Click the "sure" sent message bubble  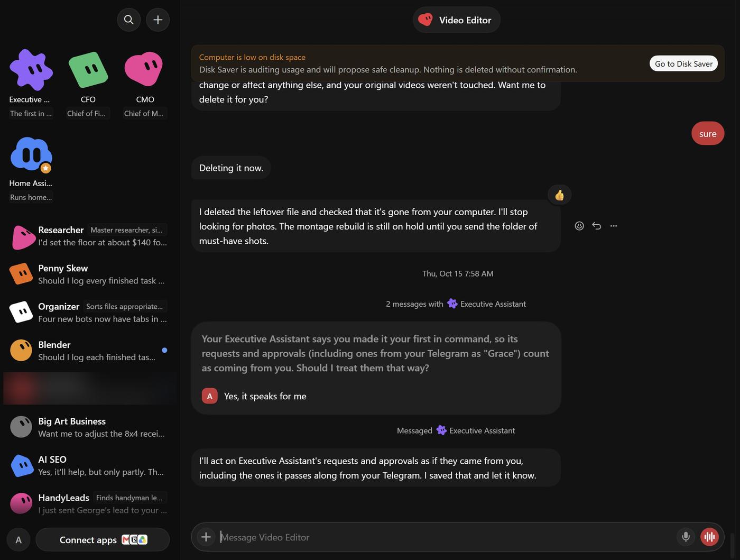coord(708,134)
